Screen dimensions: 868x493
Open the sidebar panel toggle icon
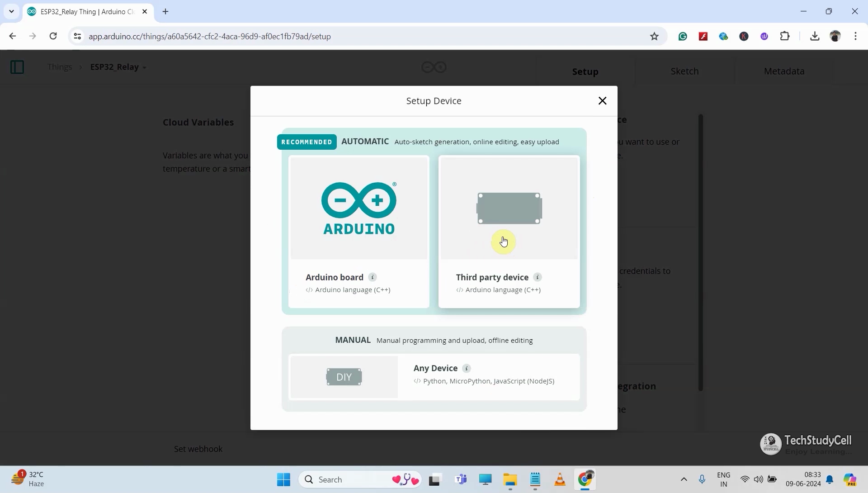click(17, 66)
